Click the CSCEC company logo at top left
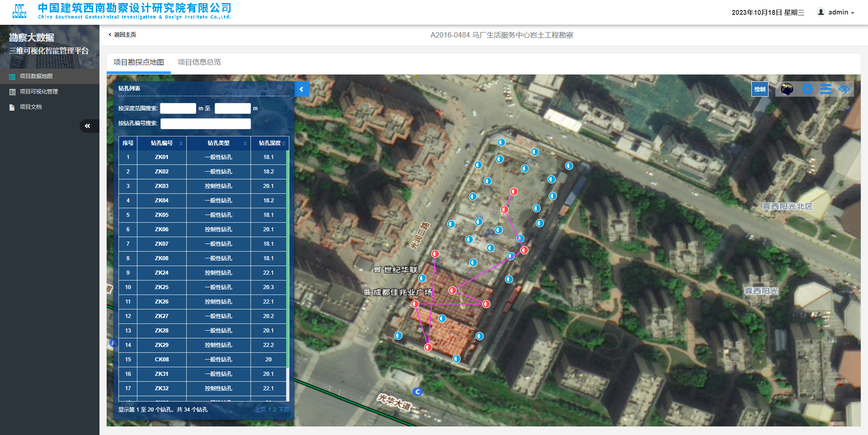Image resolution: width=868 pixels, height=435 pixels. point(19,11)
